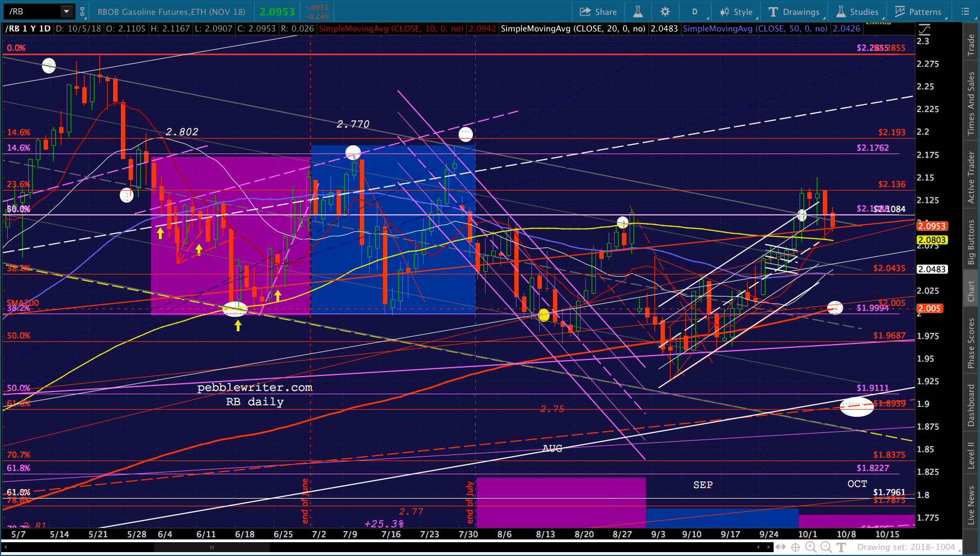
Task: Click the symbol link icon beside /RB
Action: point(83,12)
